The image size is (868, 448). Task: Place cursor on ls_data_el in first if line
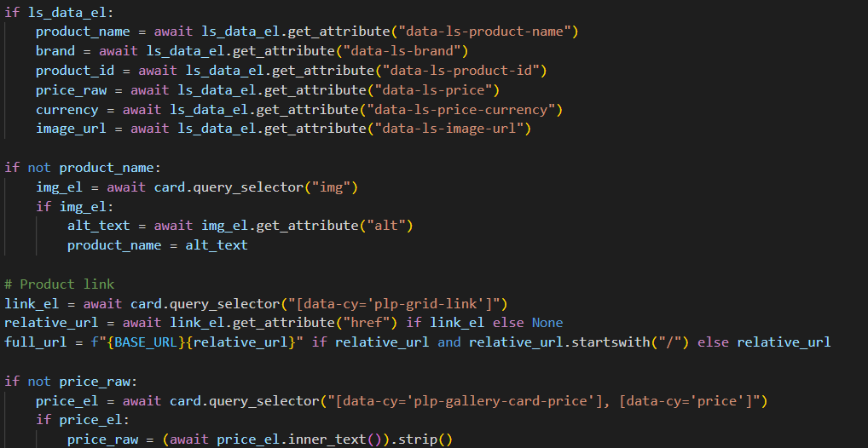(67, 12)
